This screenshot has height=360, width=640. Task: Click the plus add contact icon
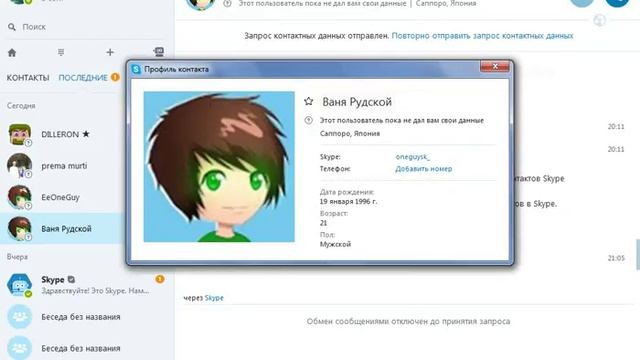point(110,52)
